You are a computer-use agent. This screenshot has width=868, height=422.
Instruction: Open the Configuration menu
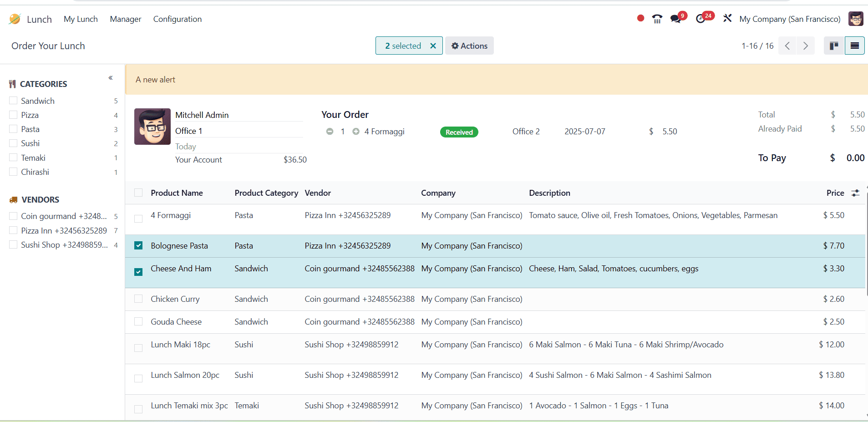click(178, 19)
